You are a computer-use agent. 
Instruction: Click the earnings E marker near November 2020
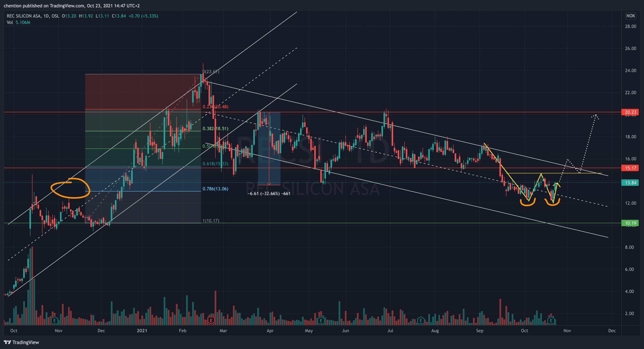pyautogui.click(x=54, y=321)
